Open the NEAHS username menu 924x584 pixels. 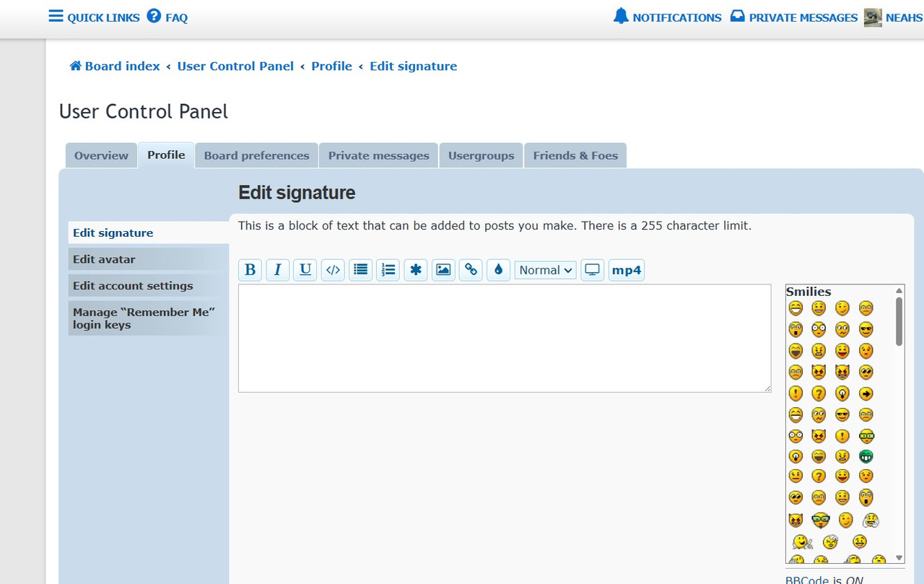tap(904, 17)
